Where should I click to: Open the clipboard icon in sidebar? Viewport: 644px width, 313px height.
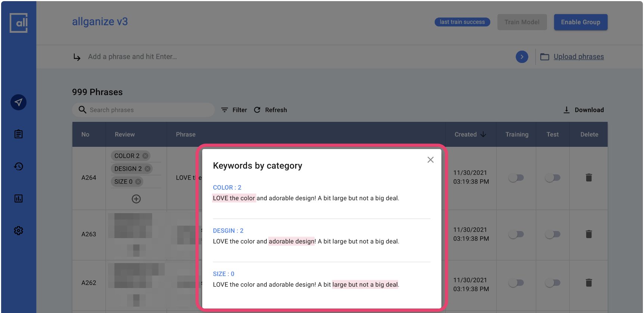pyautogui.click(x=18, y=134)
